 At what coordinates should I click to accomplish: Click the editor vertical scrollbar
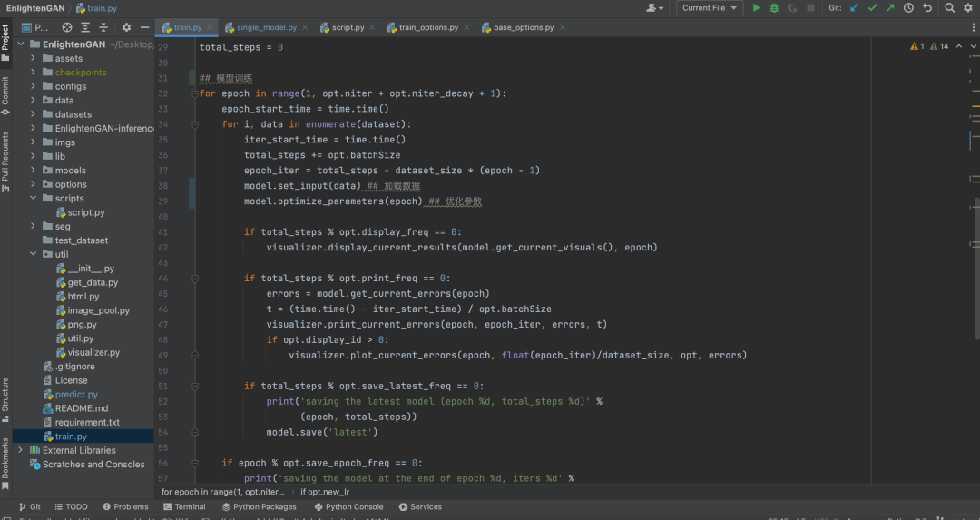(x=977, y=269)
